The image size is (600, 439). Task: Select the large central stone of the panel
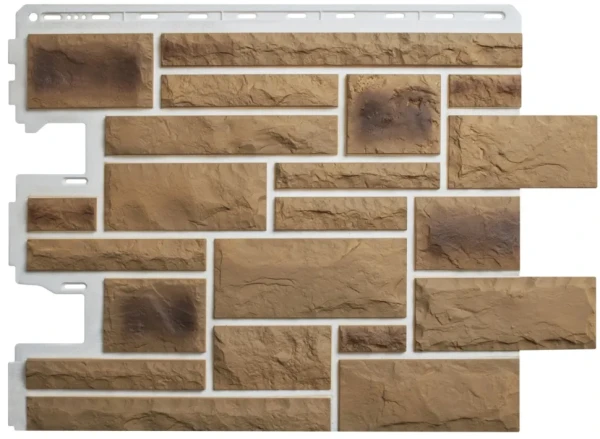coord(309,278)
